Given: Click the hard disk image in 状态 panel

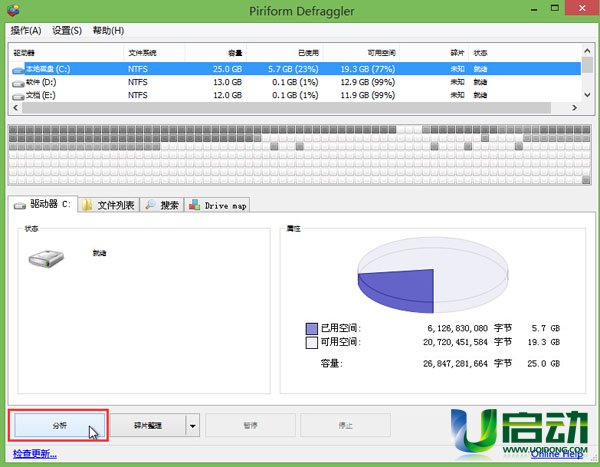Looking at the screenshot, I should click(x=46, y=259).
